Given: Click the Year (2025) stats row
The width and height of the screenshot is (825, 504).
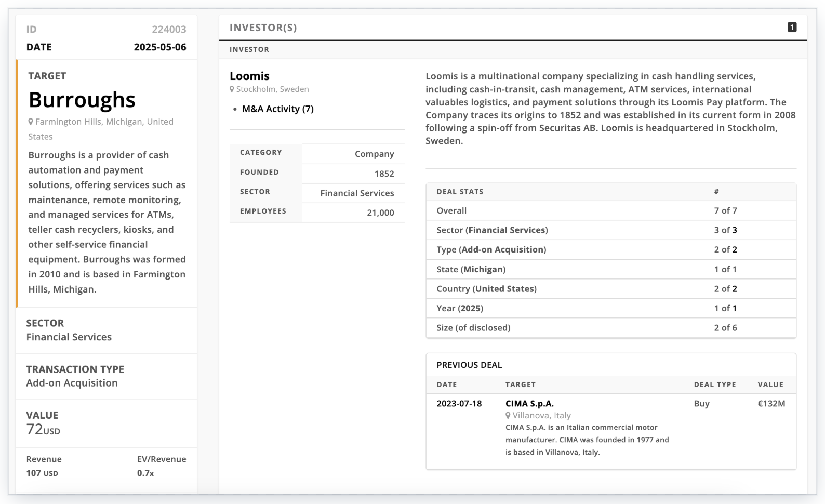Looking at the screenshot, I should coord(611,308).
